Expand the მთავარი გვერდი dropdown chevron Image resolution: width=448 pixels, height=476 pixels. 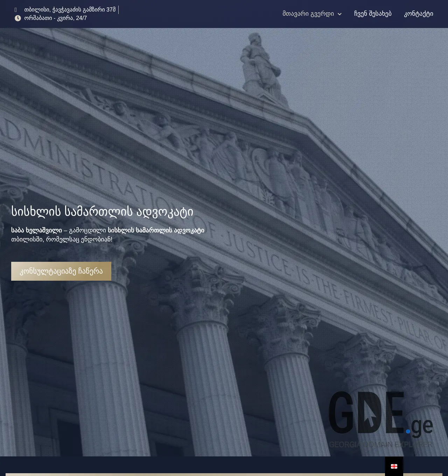click(x=339, y=14)
